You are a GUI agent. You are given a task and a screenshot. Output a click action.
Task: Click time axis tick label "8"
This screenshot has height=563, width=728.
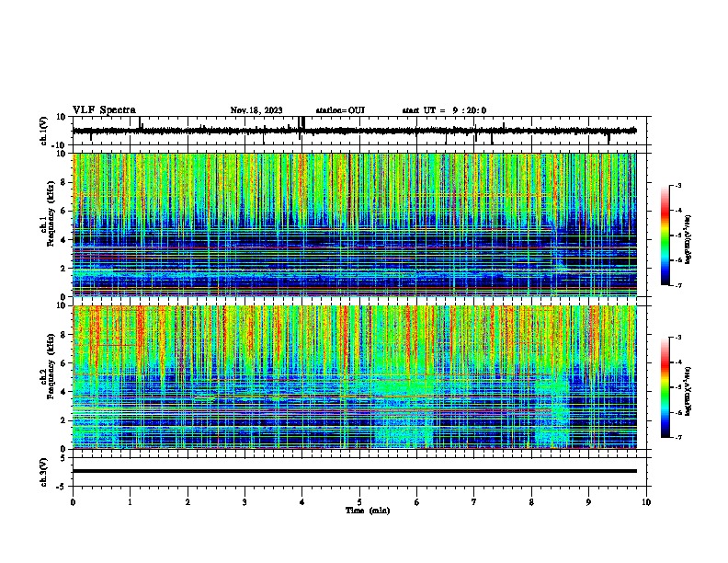pos(531,502)
